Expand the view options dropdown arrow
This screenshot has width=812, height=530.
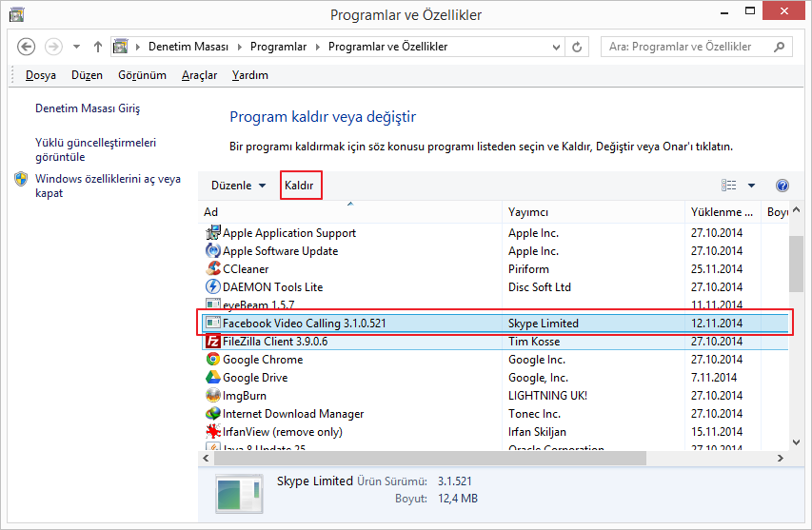click(x=751, y=186)
